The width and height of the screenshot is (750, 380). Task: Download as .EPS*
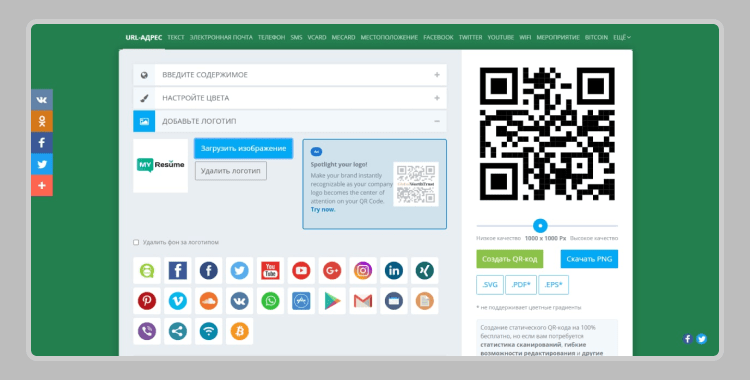pos(553,285)
